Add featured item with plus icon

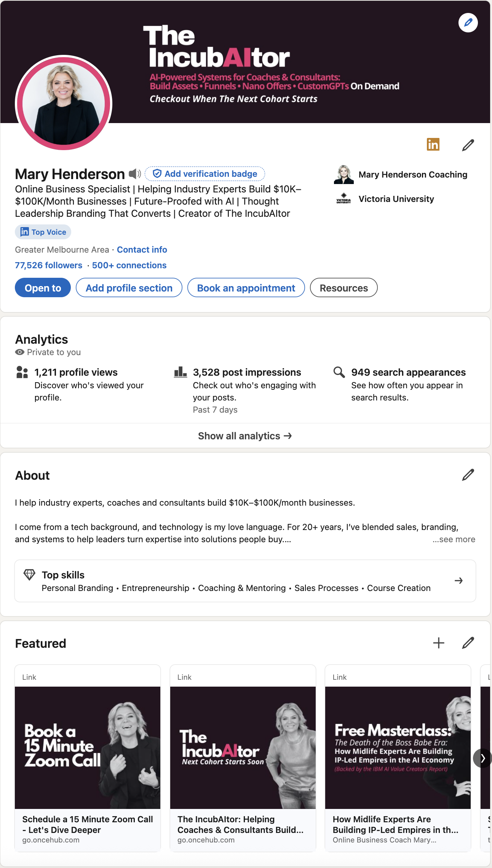tap(439, 643)
